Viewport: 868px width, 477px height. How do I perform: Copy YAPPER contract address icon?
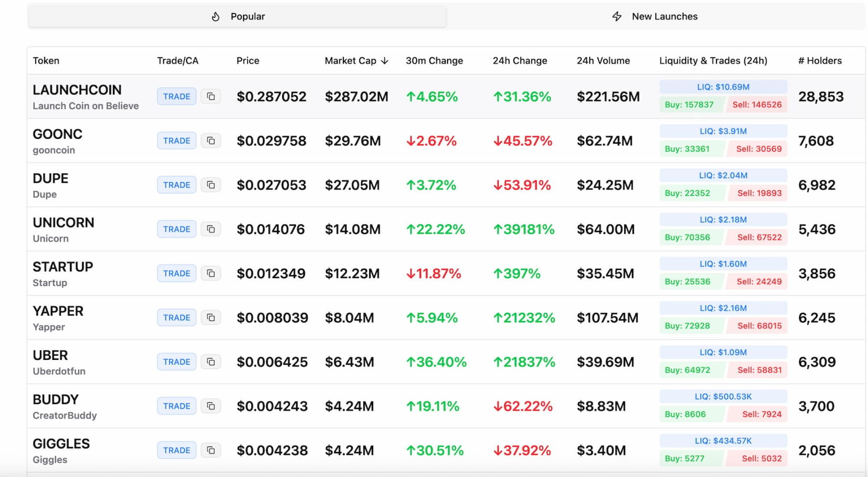point(211,318)
